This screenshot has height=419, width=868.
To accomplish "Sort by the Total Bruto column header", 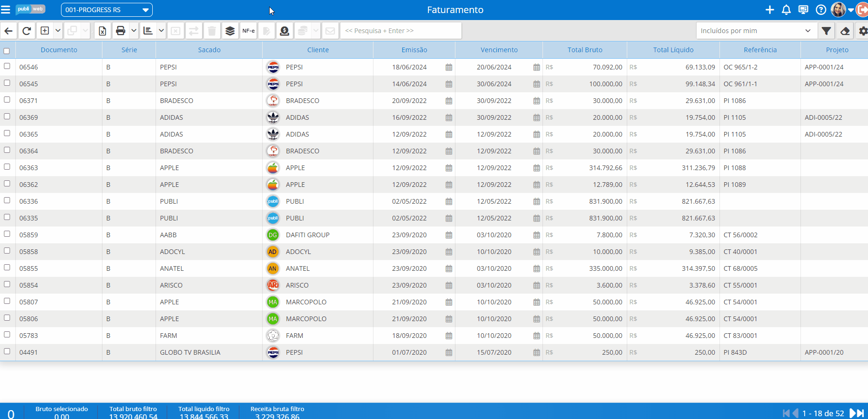I will pyautogui.click(x=585, y=50).
